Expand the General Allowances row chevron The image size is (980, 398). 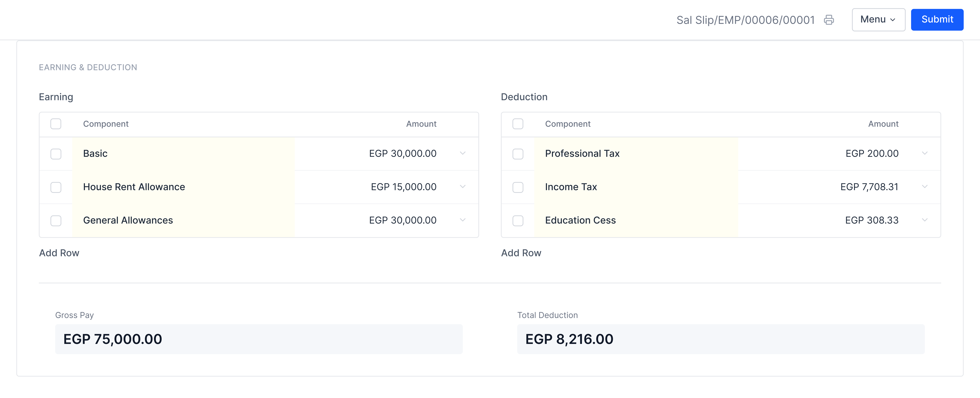click(463, 220)
